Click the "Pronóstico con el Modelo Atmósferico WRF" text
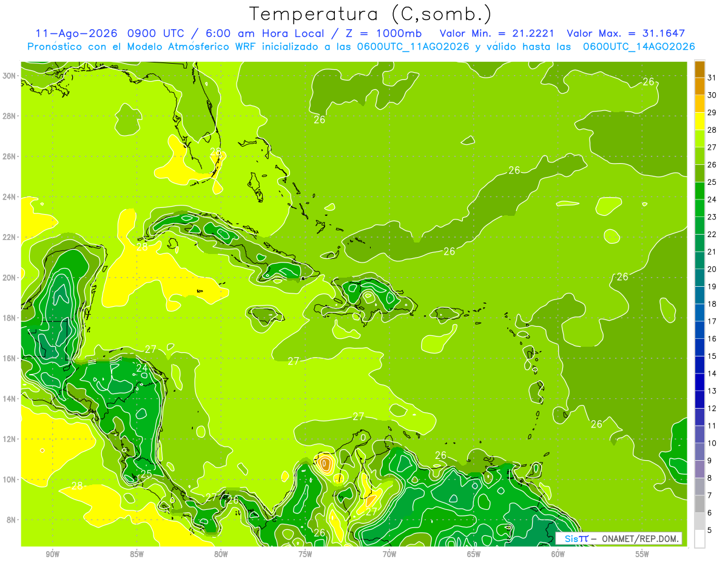 point(141,47)
